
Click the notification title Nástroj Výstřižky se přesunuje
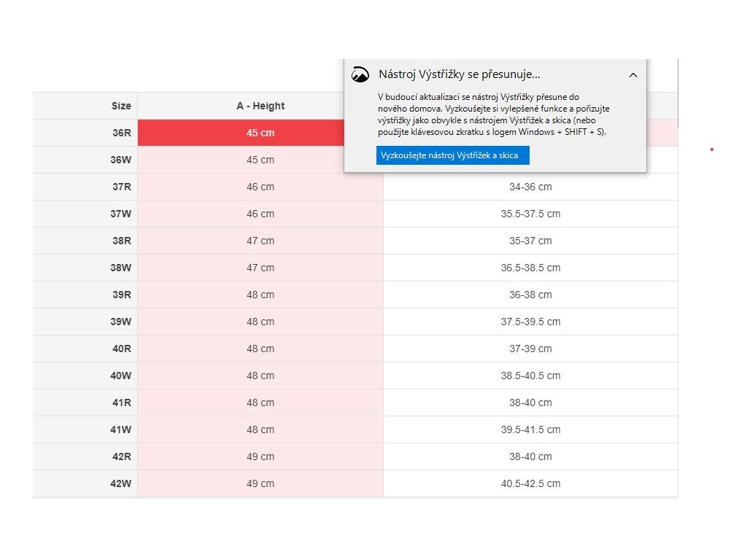[460, 74]
